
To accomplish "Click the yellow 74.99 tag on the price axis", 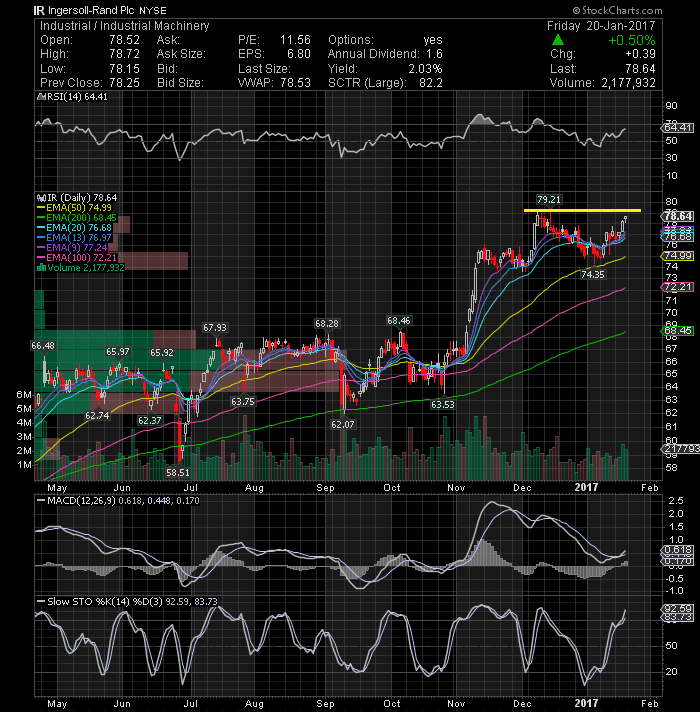I will [678, 256].
